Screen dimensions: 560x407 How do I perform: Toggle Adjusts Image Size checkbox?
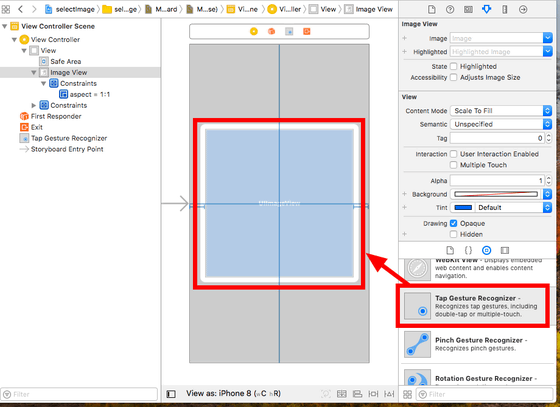tap(454, 77)
